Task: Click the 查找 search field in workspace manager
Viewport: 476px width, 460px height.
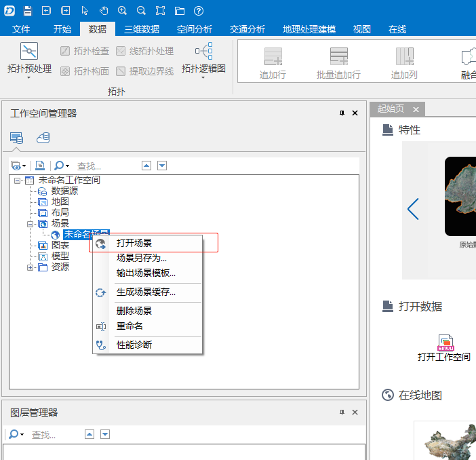Action: point(105,166)
